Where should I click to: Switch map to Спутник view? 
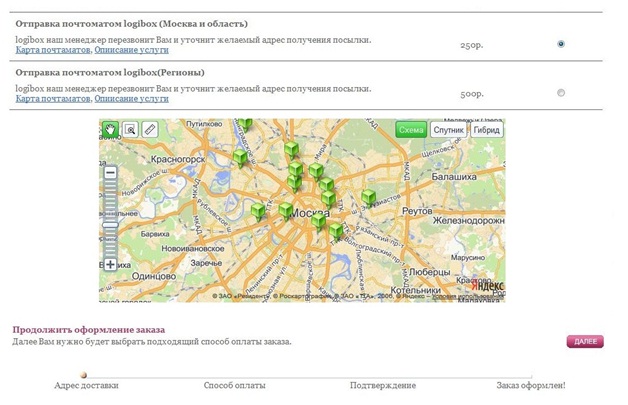[448, 130]
